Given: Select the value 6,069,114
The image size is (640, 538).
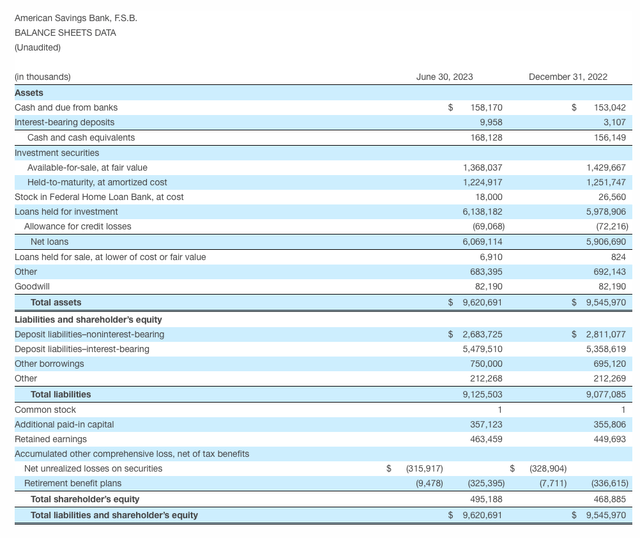Looking at the screenshot, I should click(482, 242).
